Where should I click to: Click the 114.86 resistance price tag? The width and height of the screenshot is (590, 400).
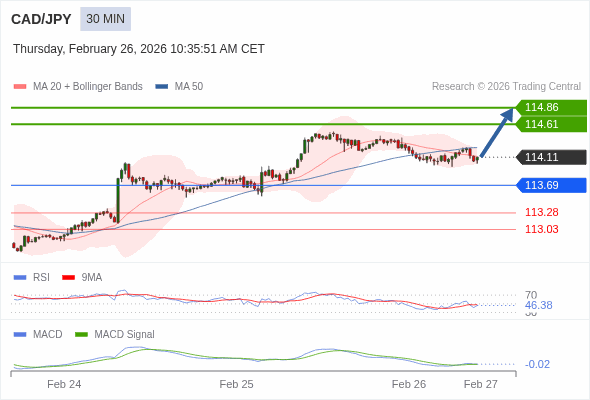[551, 107]
